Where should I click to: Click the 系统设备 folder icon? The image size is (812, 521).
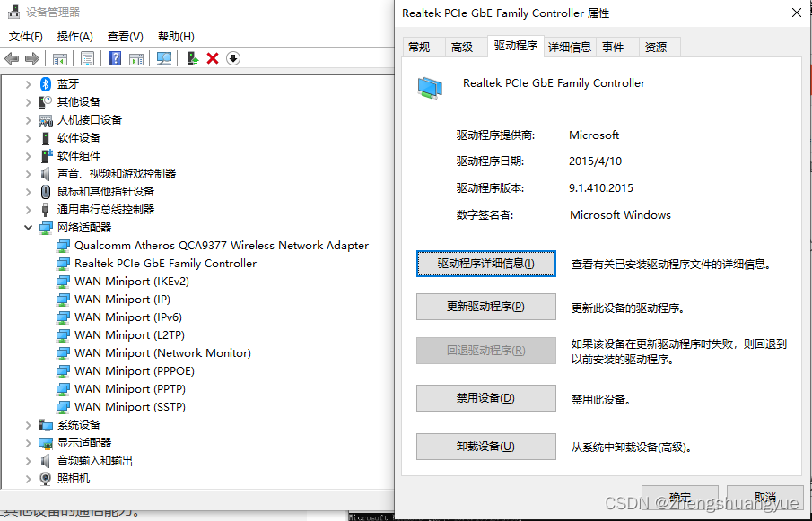(46, 425)
